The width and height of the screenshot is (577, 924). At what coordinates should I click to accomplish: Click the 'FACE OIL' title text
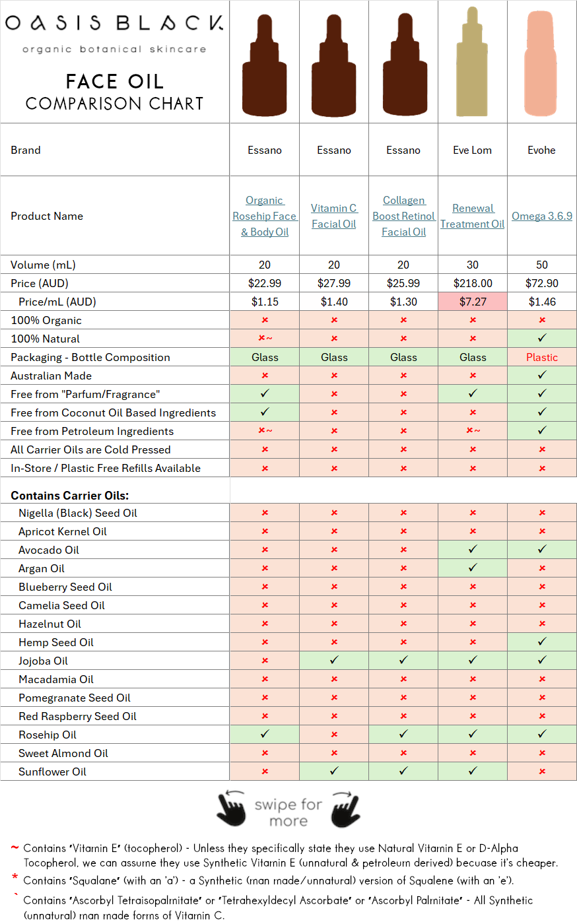tap(114, 81)
